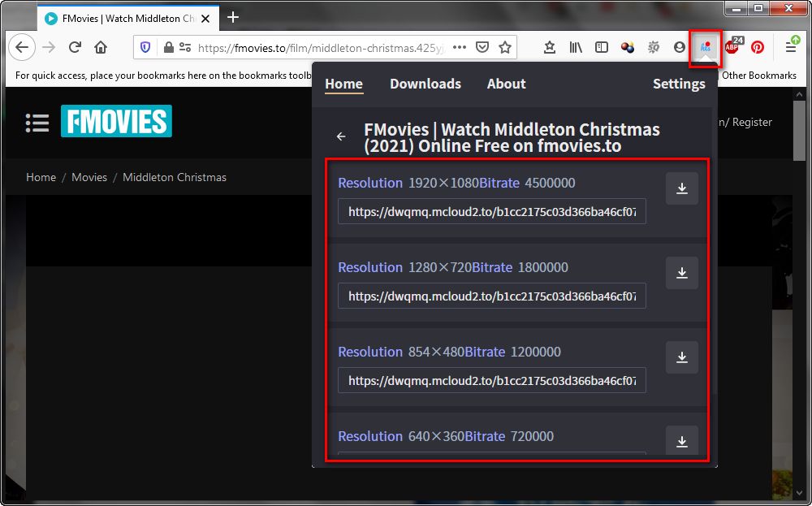This screenshot has width=812, height=506.
Task: Bookmark this page with the star icon
Action: (x=505, y=48)
